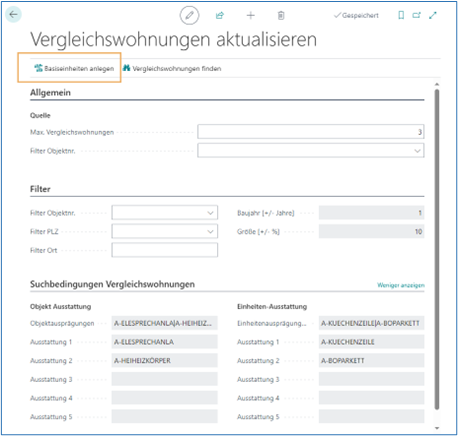Click empty Objekt Ausstattung 4 field
Image resolution: width=458 pixels, height=436 pixels.
point(165,398)
